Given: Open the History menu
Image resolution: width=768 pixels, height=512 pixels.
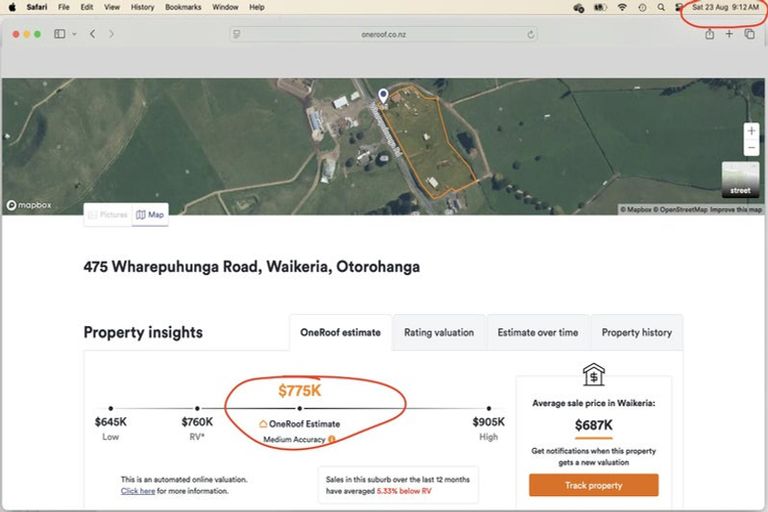Looking at the screenshot, I should click(142, 7).
